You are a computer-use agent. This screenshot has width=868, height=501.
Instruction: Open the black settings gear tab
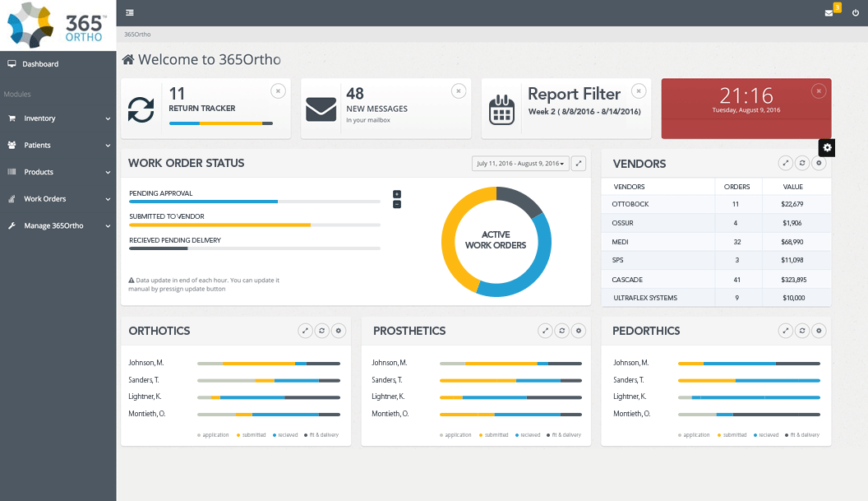827,147
